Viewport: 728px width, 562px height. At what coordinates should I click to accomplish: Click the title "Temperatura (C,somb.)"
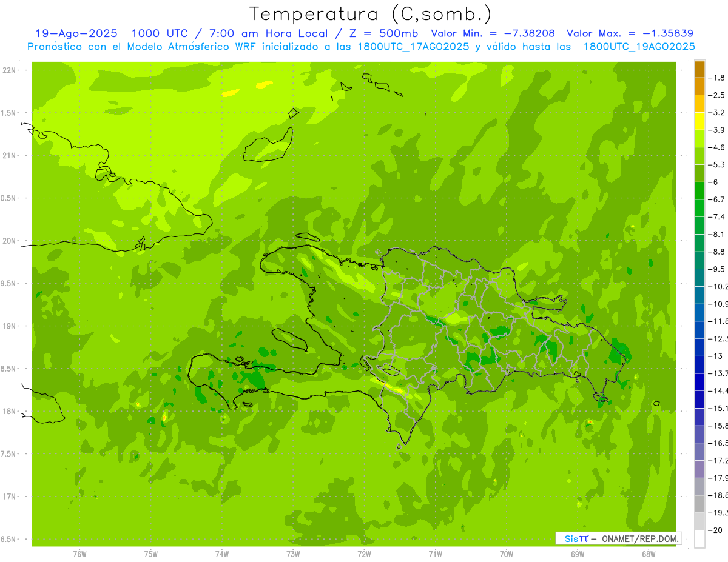pyautogui.click(x=371, y=14)
